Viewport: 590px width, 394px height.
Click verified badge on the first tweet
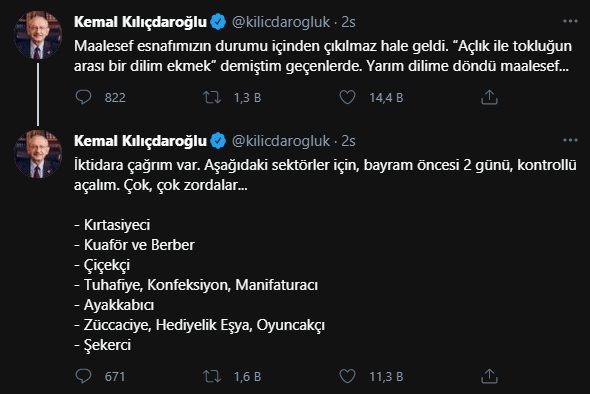218,22
